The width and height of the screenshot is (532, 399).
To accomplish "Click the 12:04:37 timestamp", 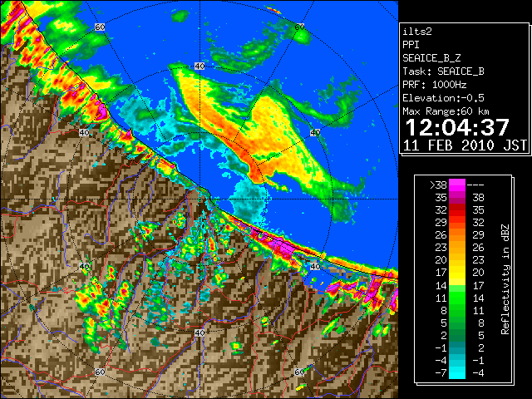I will point(457,127).
